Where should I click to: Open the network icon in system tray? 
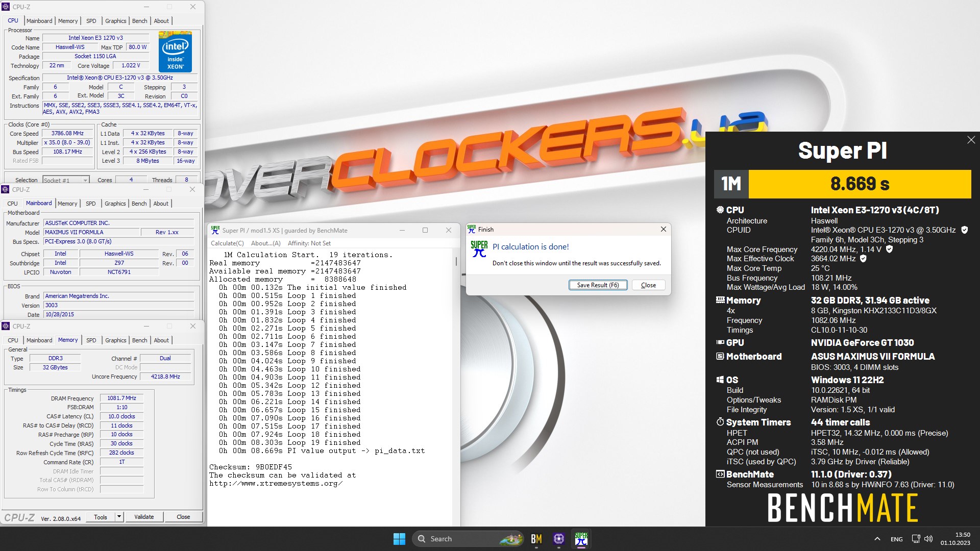916,539
